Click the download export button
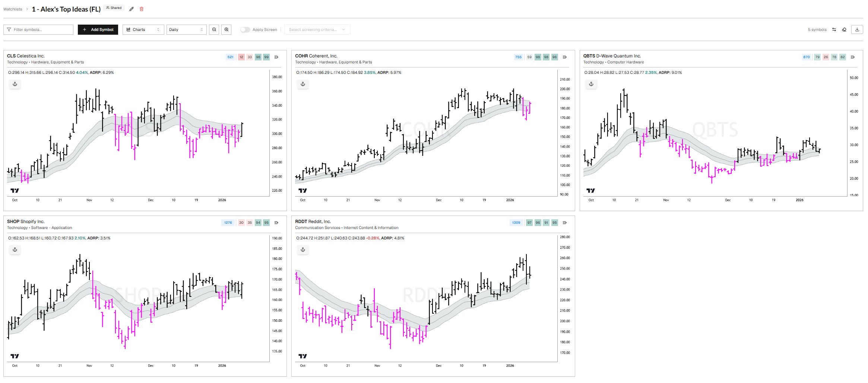 pyautogui.click(x=857, y=29)
